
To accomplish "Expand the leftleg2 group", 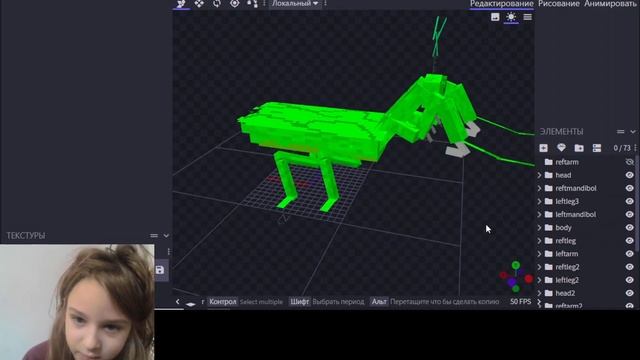I will click(x=540, y=280).
